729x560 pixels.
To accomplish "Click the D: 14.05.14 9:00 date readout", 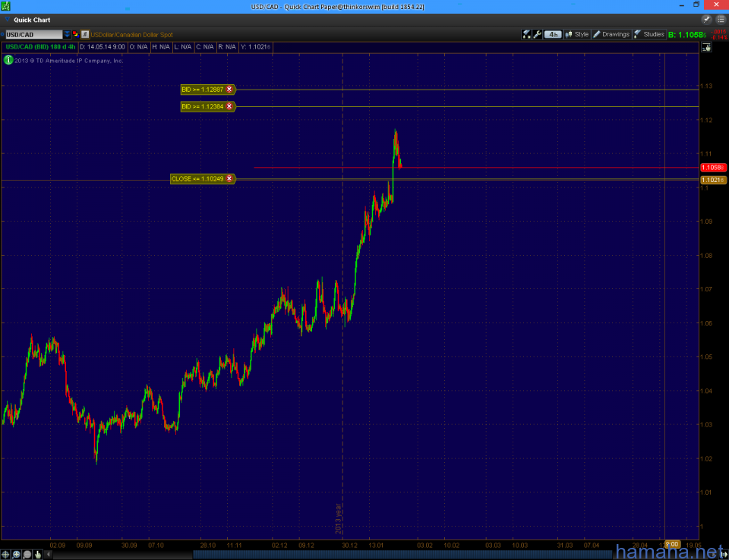I will (103, 47).
